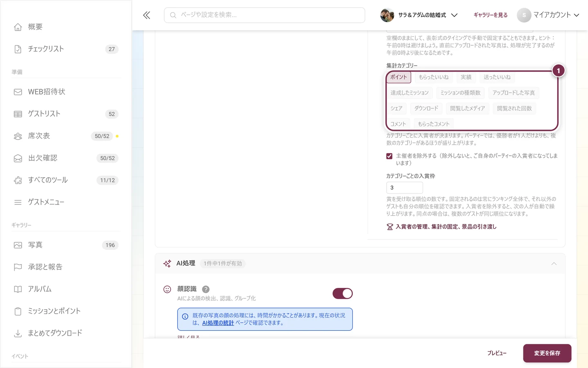Open the help icon next to 顔認識

point(206,289)
